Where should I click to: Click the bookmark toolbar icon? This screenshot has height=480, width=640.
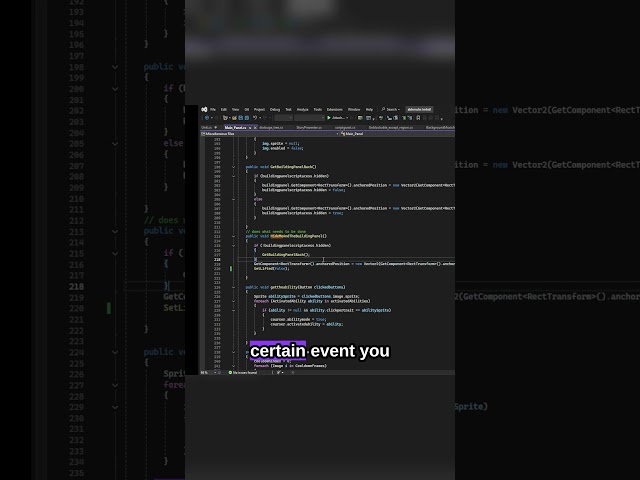418,118
